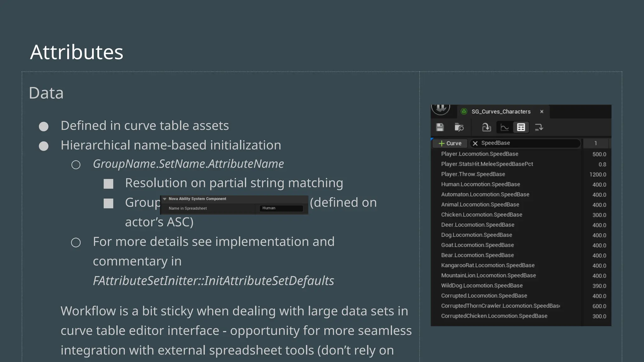Click the 390.0 WildDog value cell
Image resolution: width=644 pixels, height=362 pixels.
(x=599, y=286)
